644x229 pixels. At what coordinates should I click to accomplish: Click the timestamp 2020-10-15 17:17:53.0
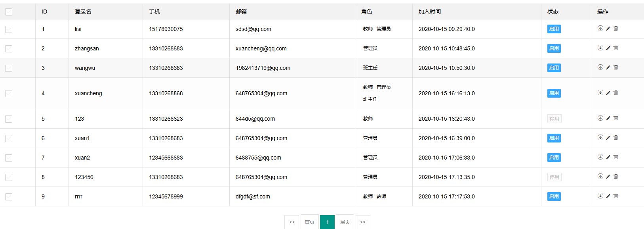coord(447,196)
